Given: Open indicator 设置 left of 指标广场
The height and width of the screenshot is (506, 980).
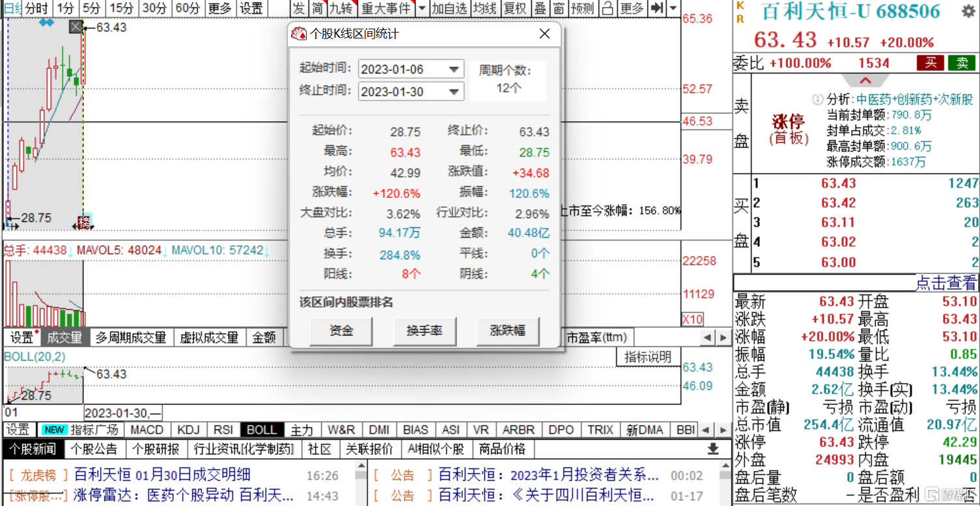Looking at the screenshot, I should [x=18, y=430].
